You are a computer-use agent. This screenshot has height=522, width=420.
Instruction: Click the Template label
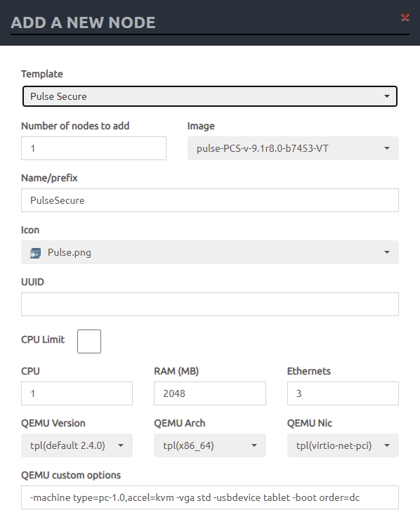42,74
